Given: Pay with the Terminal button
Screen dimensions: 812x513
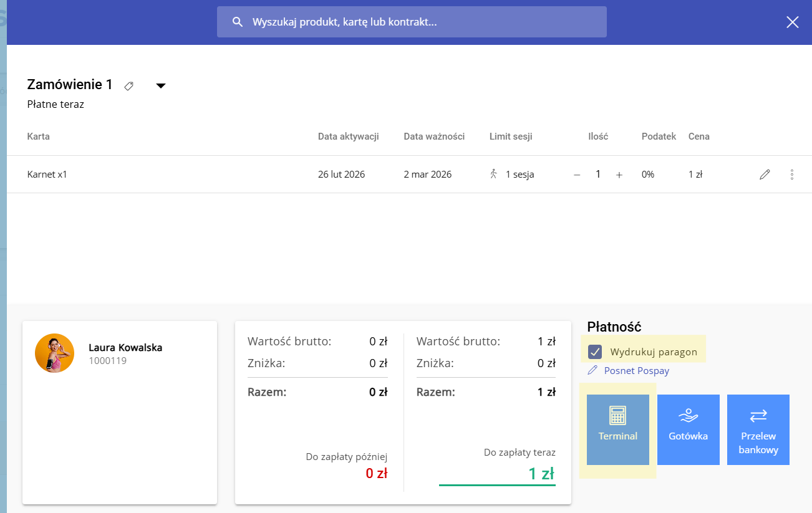Looking at the screenshot, I should point(617,429).
